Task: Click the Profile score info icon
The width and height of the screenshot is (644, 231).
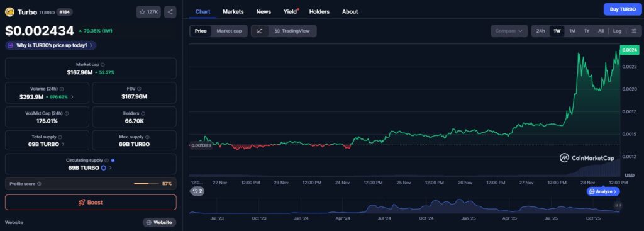Action: click(39, 184)
